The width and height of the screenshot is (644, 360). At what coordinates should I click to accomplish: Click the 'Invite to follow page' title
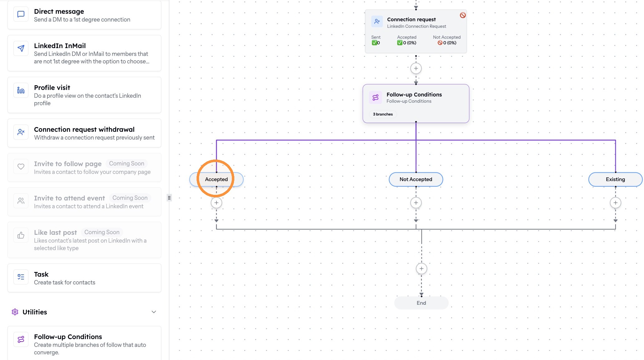pos(68,164)
